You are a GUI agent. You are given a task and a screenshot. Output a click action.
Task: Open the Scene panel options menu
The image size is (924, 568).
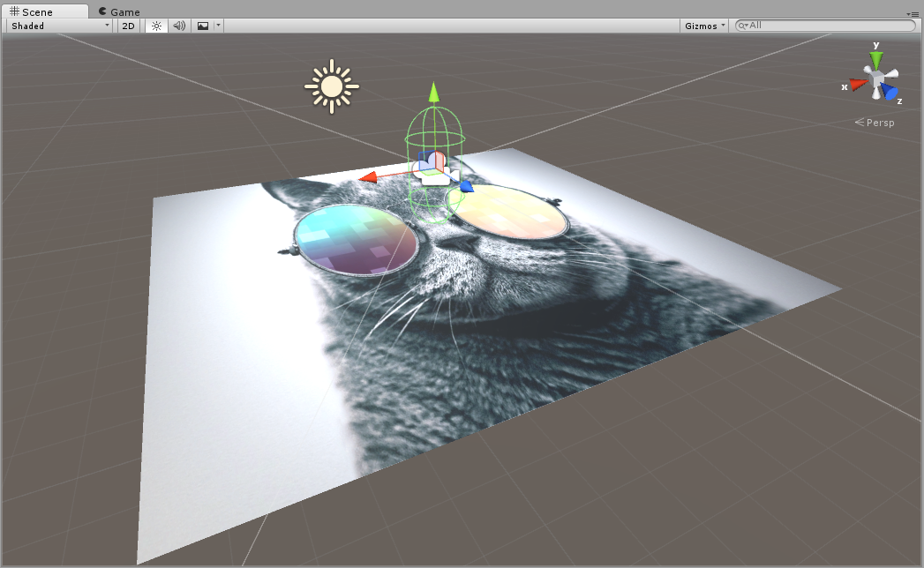pos(913,13)
